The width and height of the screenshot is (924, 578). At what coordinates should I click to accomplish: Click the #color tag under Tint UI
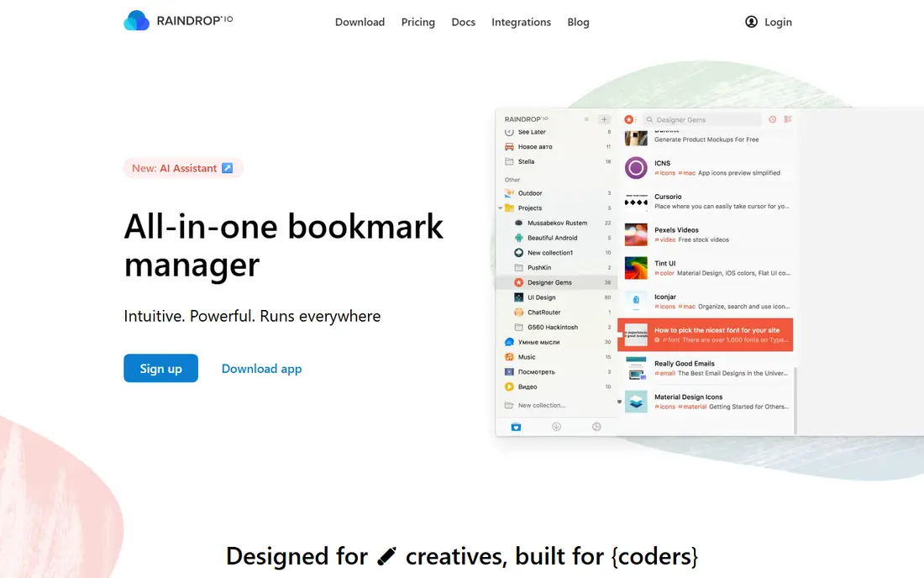(x=664, y=273)
